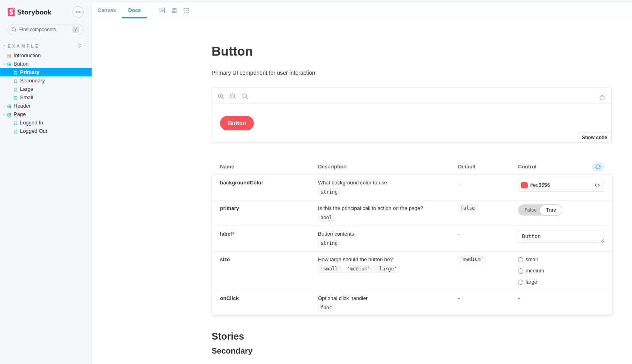Open preview canvas in new tab icon
Viewport: 632px width, 364px height.
602,98
